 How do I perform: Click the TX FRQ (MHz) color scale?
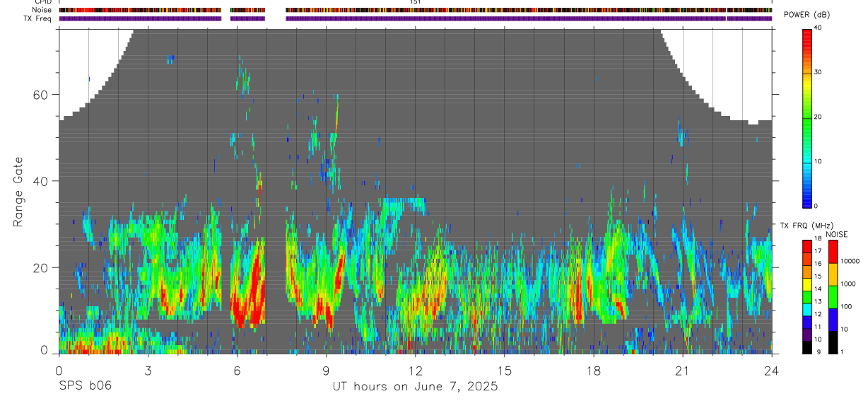pyautogui.click(x=807, y=296)
